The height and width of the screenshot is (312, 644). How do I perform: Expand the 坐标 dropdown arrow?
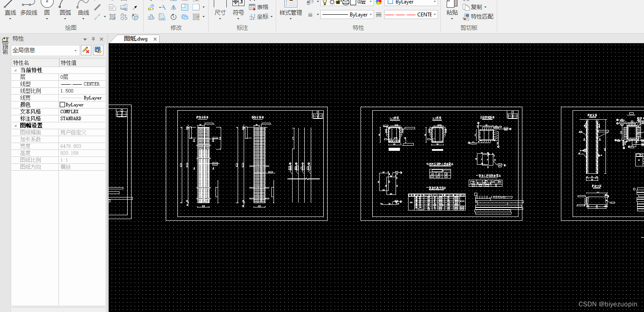pyautogui.click(x=271, y=17)
